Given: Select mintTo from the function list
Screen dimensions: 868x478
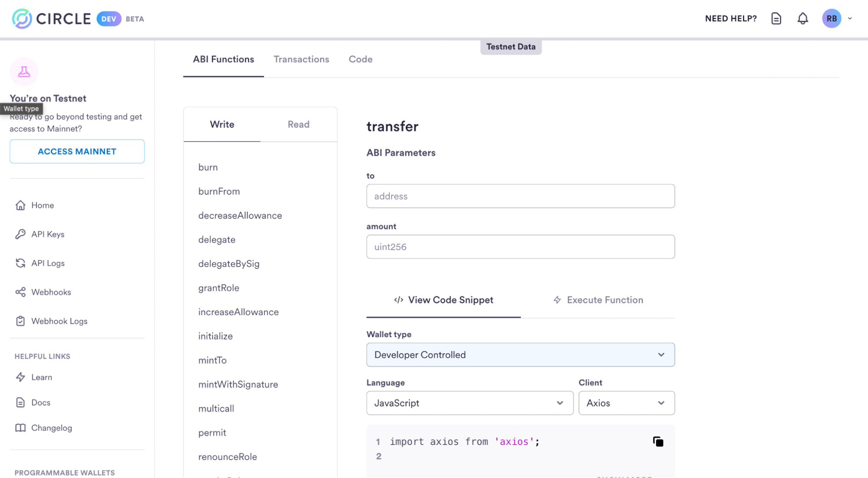Looking at the screenshot, I should pos(212,360).
